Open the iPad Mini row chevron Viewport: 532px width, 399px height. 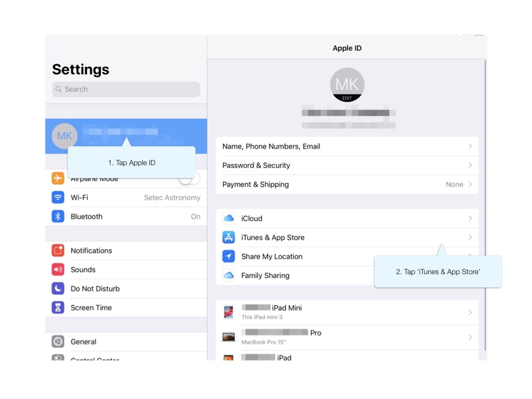(470, 312)
